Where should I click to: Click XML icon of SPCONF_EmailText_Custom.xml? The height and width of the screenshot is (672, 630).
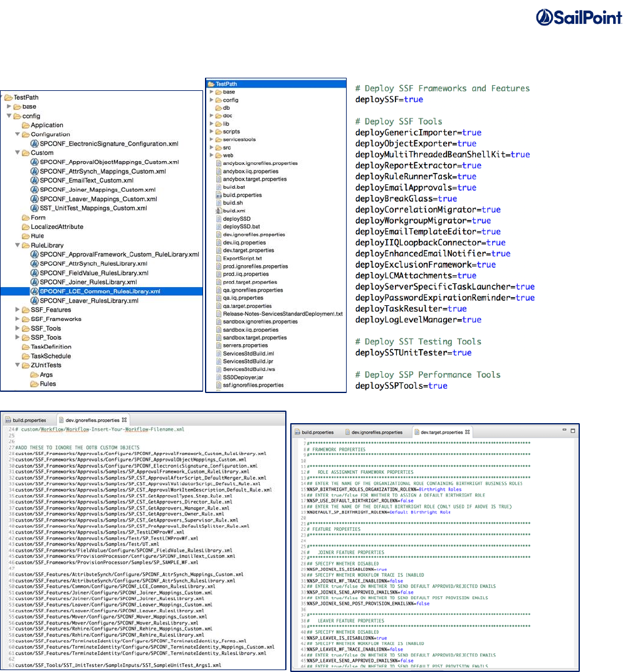pos(34,181)
